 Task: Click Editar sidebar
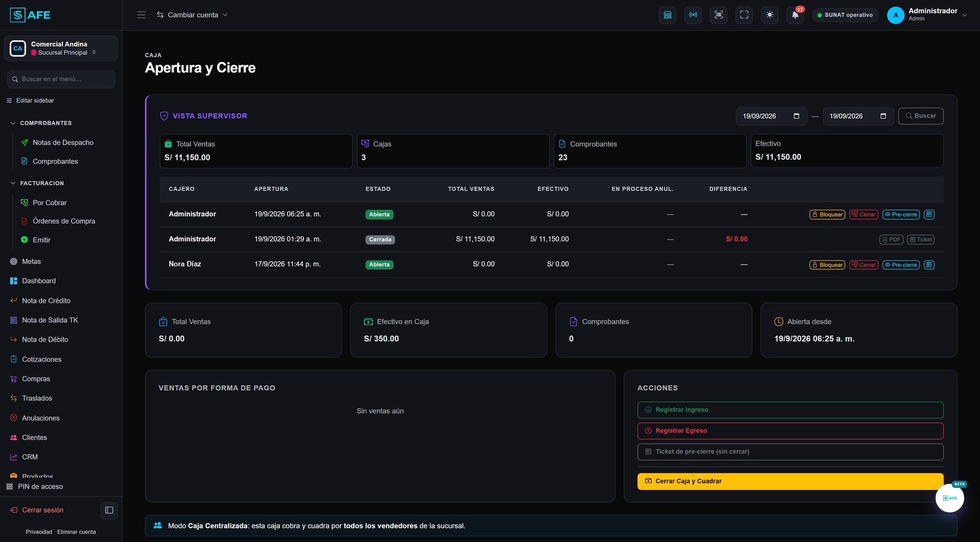click(30, 101)
